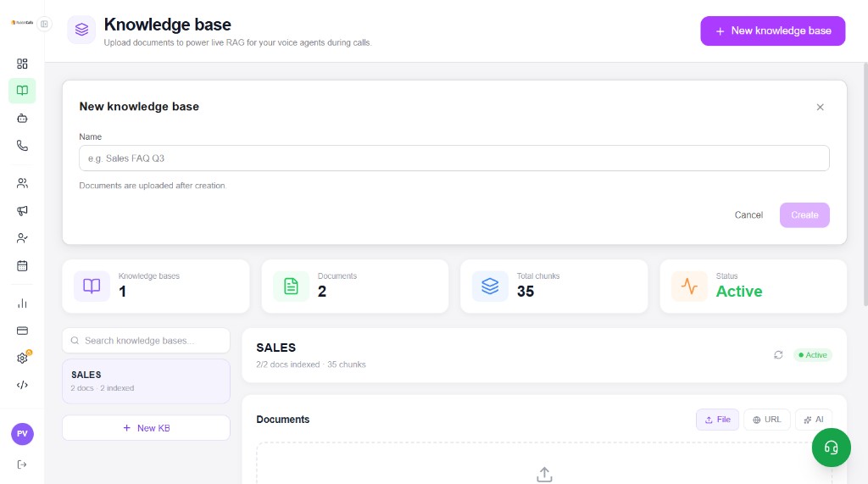This screenshot has width=868, height=484.
Task: Collapse sidebar with panel toggle icon
Action: [44, 24]
